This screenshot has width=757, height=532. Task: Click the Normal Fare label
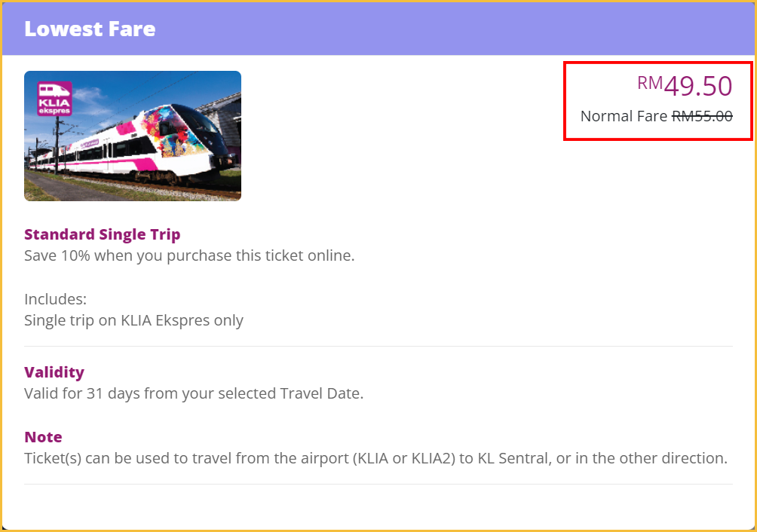(x=624, y=116)
